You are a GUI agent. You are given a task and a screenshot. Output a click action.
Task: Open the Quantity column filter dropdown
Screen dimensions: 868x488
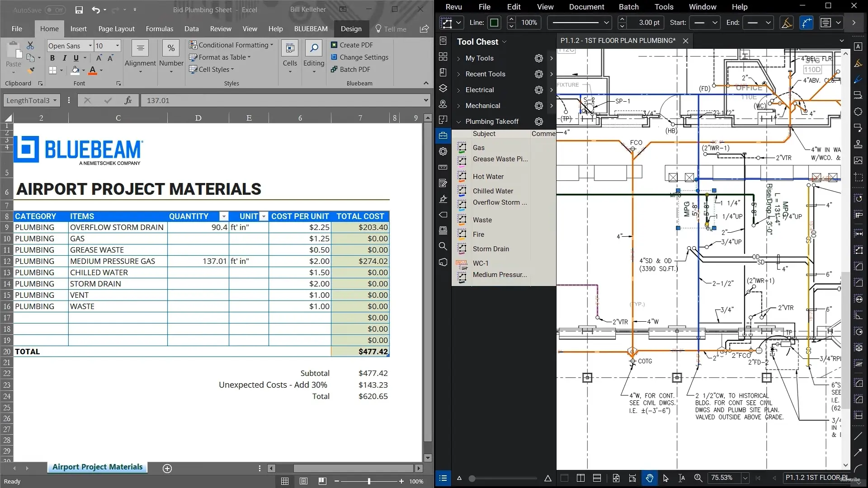click(223, 216)
